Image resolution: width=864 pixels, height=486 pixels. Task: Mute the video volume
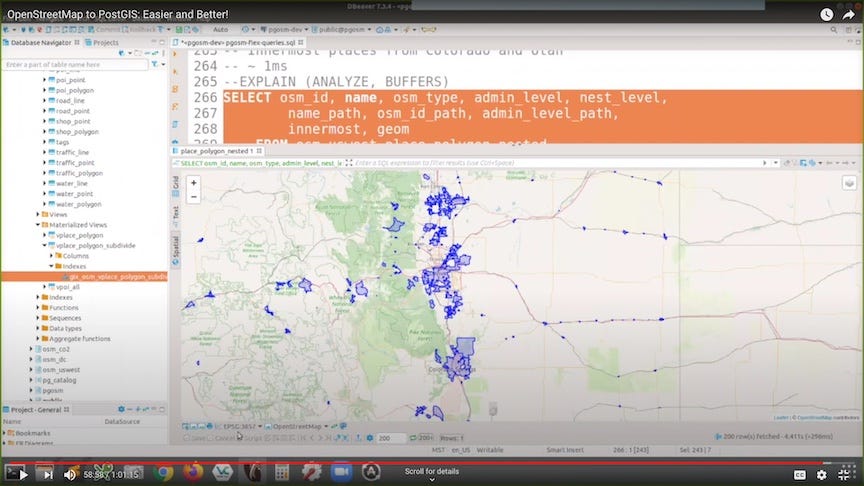click(x=70, y=474)
